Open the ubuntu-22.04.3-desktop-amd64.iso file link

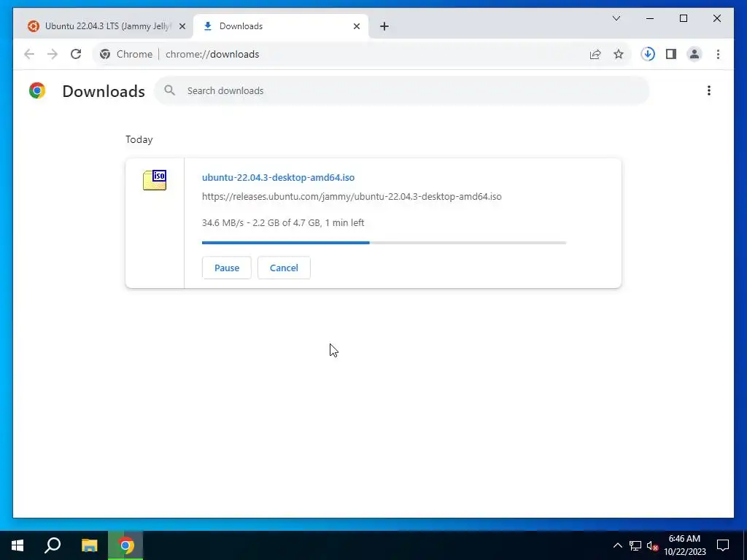tap(278, 177)
